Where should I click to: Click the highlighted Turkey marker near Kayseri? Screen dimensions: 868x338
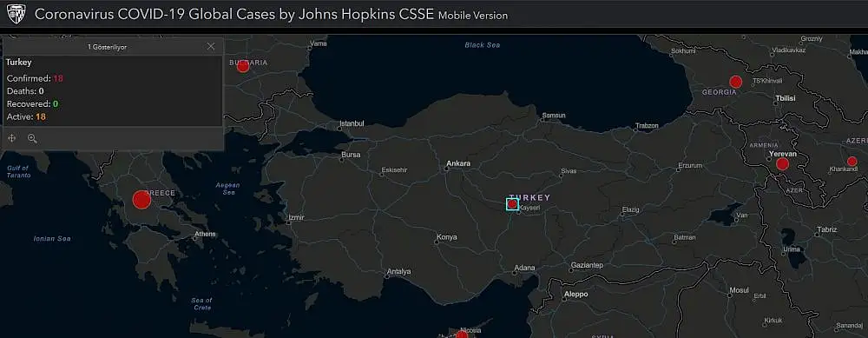(513, 204)
